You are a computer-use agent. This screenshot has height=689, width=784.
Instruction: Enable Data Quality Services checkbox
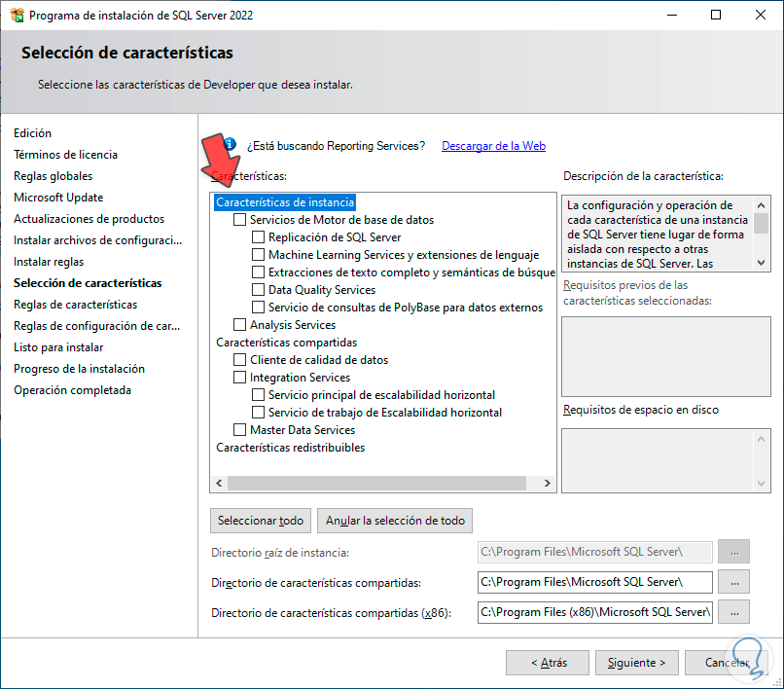click(x=258, y=290)
